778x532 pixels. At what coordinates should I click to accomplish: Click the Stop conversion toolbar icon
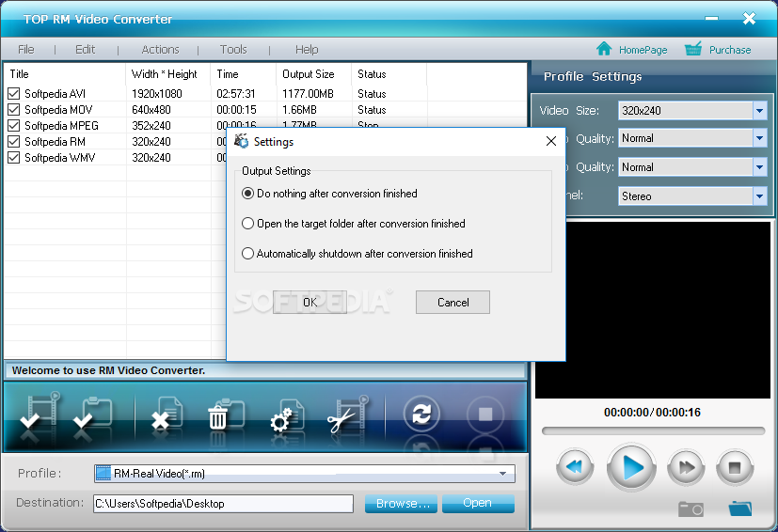point(485,414)
